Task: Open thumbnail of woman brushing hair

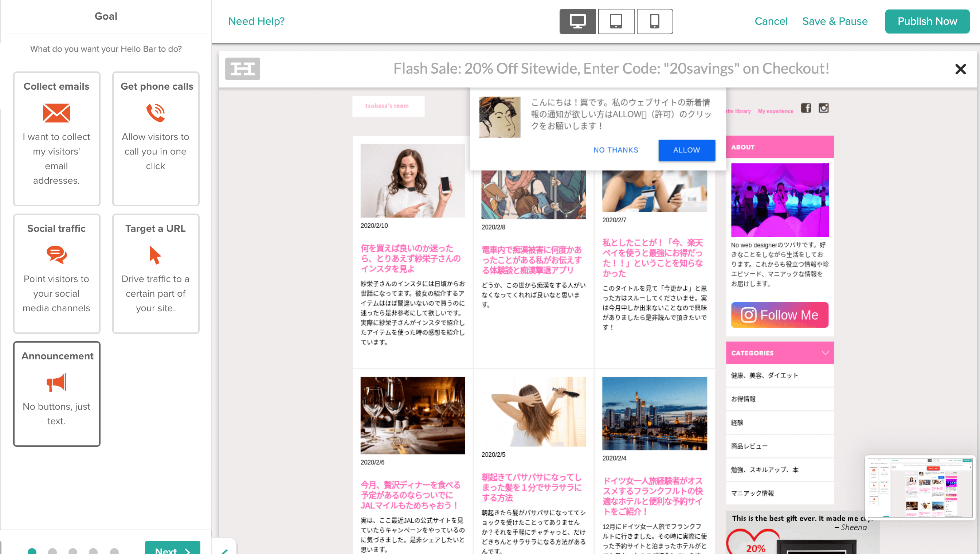Action: tap(533, 412)
